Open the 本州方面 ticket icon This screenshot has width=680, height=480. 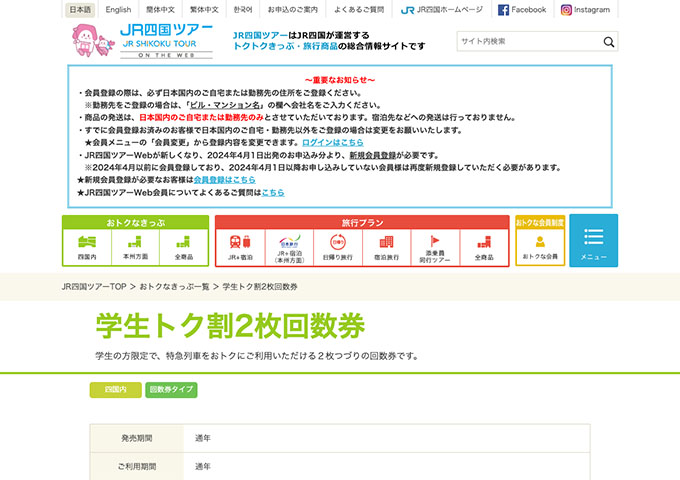point(135,247)
